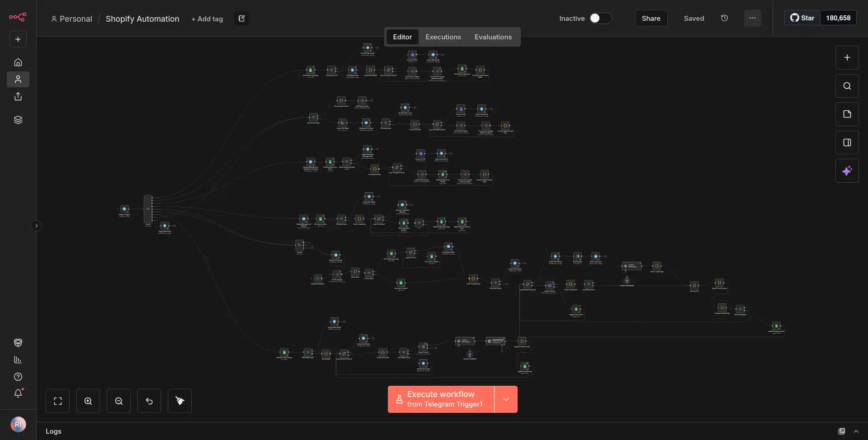This screenshot has width=868, height=440.
Task: Click the Share button
Action: pos(651,19)
